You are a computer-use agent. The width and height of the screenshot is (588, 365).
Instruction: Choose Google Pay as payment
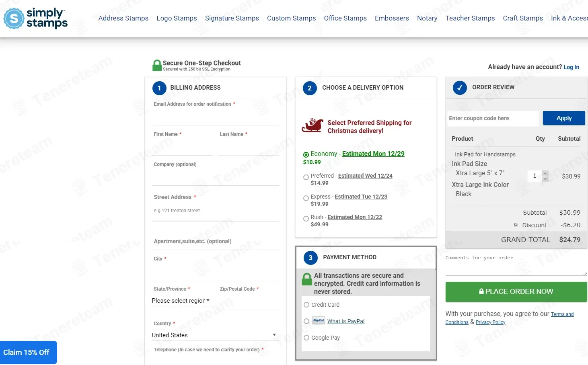coord(306,338)
